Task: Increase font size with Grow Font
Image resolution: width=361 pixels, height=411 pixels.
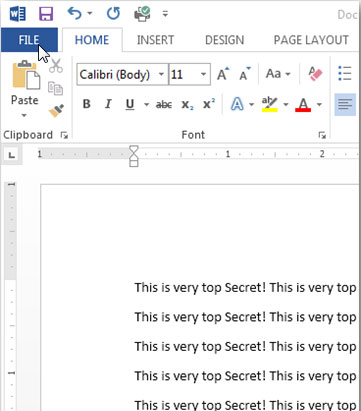Action: (x=223, y=74)
